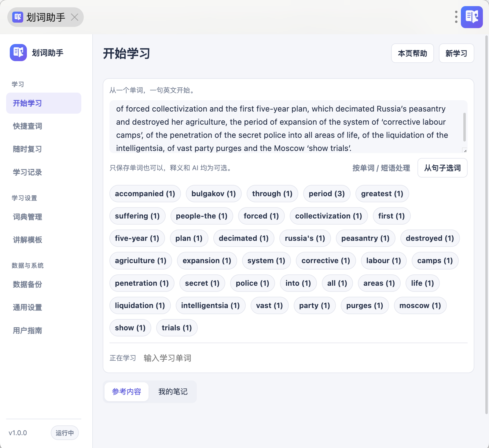The width and height of the screenshot is (489, 448).
Task: Click the small icon in 划词助手 tab chip
Action: click(18, 17)
